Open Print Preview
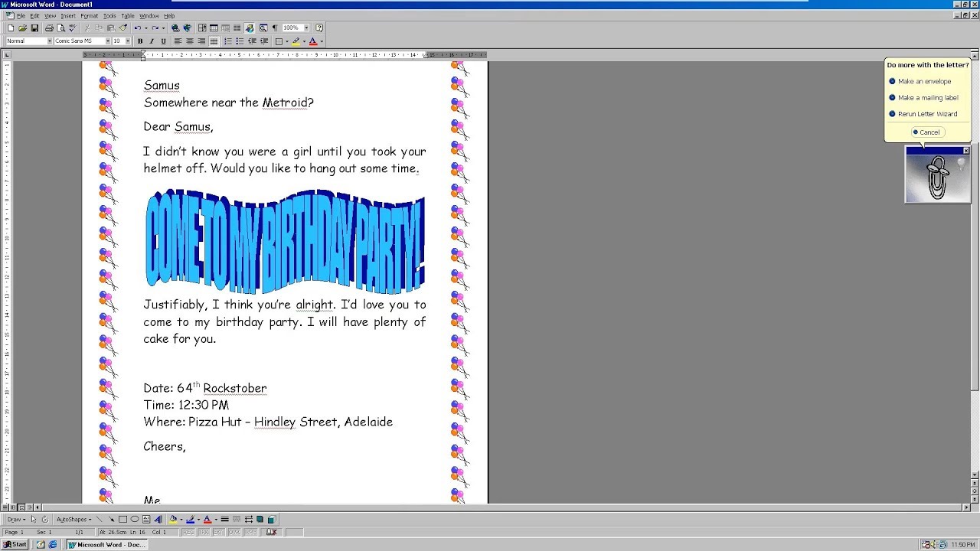The width and height of the screenshot is (980, 551). click(x=61, y=28)
